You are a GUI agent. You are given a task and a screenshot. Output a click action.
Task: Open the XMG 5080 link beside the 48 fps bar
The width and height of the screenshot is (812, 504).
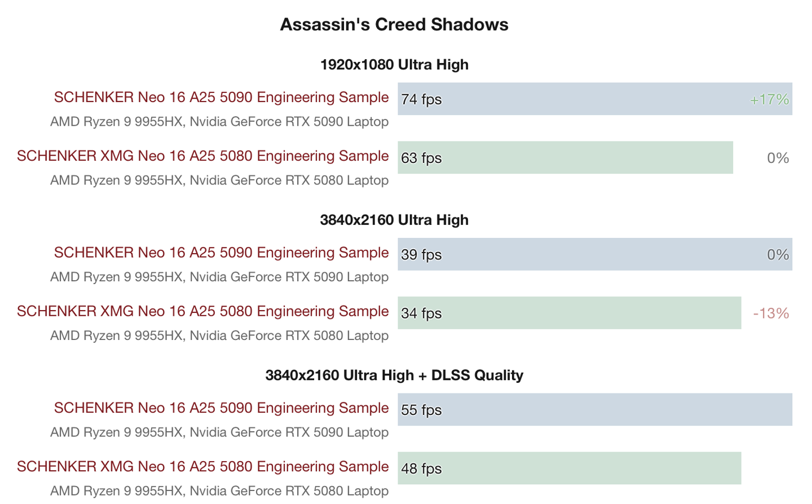pyautogui.click(x=202, y=467)
